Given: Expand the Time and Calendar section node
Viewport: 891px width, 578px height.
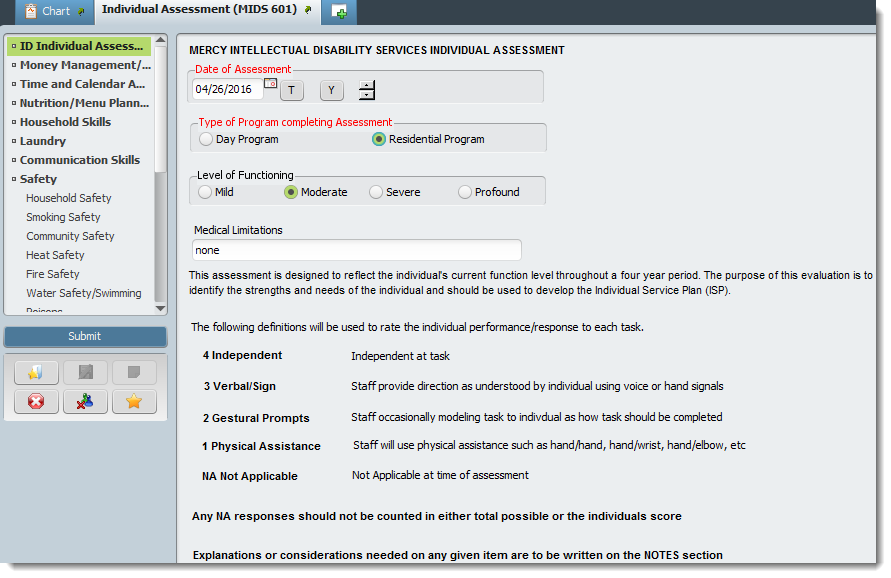Looking at the screenshot, I should pyautogui.click(x=14, y=84).
